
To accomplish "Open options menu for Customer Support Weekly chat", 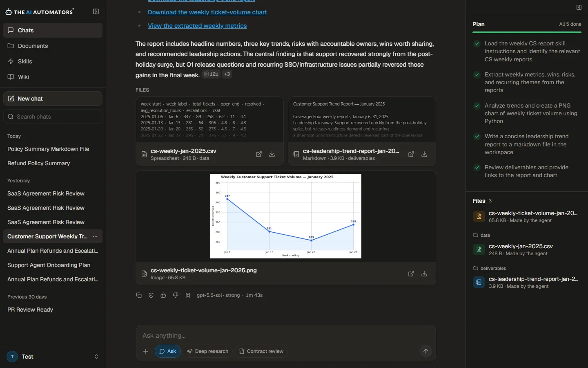I will pos(95,236).
